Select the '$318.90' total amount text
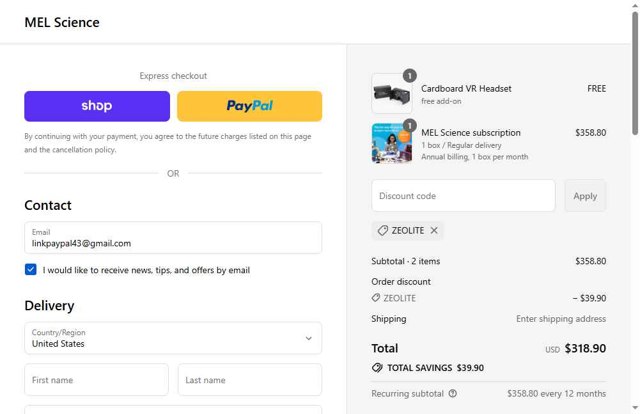Viewport: 640px width, 414px height. point(585,348)
